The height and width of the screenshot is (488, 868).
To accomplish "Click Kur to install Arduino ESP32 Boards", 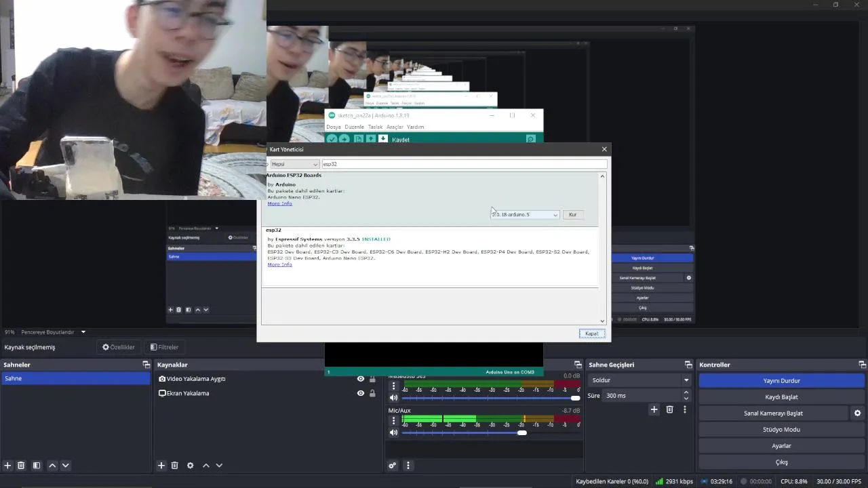I will [x=573, y=215].
